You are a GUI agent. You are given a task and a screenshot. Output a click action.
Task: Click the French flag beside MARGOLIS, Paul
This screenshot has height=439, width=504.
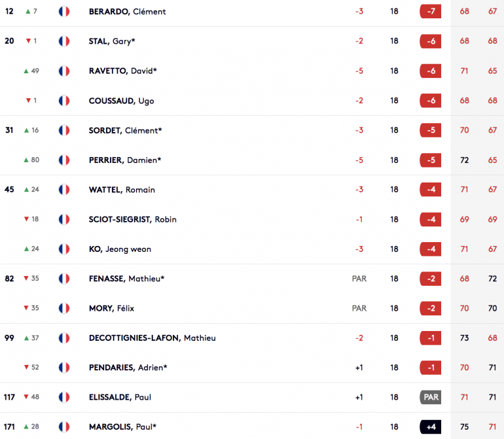click(64, 427)
